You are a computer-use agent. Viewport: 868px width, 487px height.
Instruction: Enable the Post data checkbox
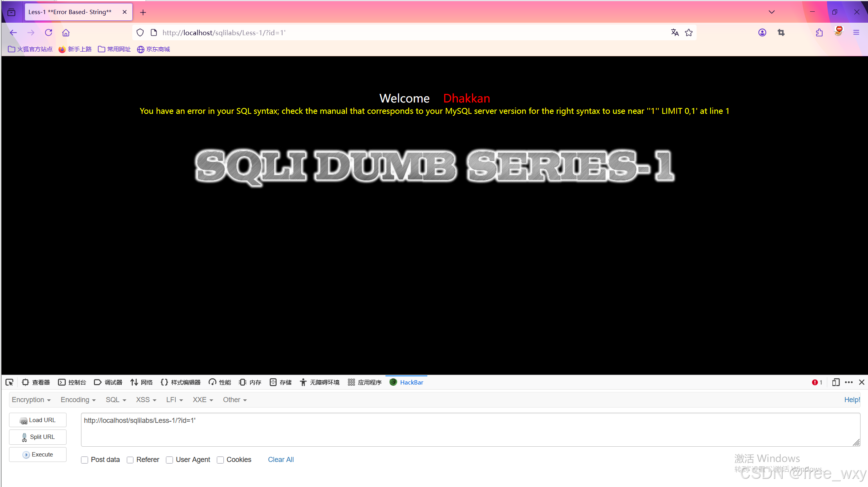pyautogui.click(x=85, y=460)
